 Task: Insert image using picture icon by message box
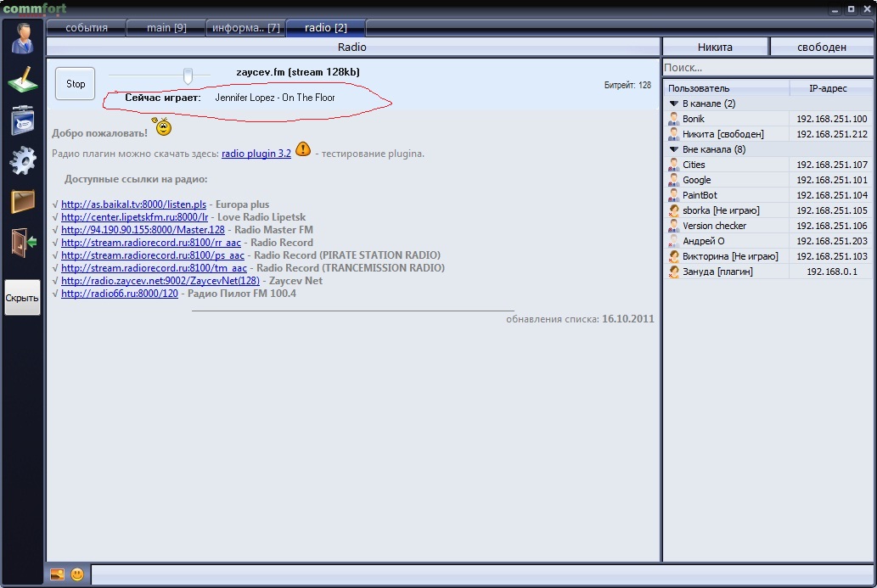point(57,574)
